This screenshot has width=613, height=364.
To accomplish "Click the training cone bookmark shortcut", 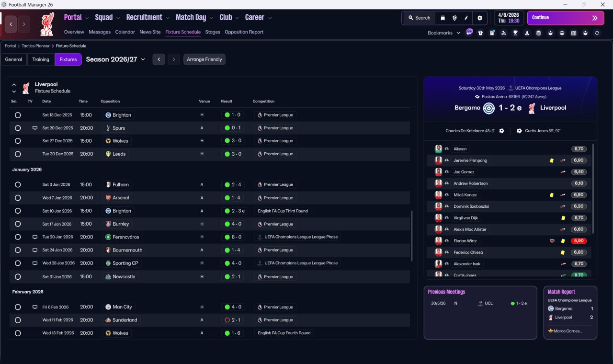I will click(x=527, y=33).
